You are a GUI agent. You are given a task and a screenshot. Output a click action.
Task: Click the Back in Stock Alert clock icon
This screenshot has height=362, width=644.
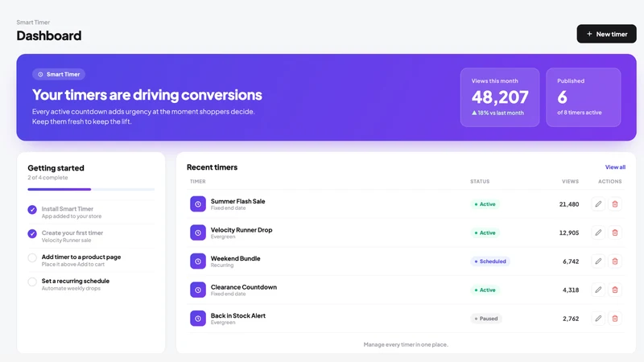pyautogui.click(x=198, y=319)
